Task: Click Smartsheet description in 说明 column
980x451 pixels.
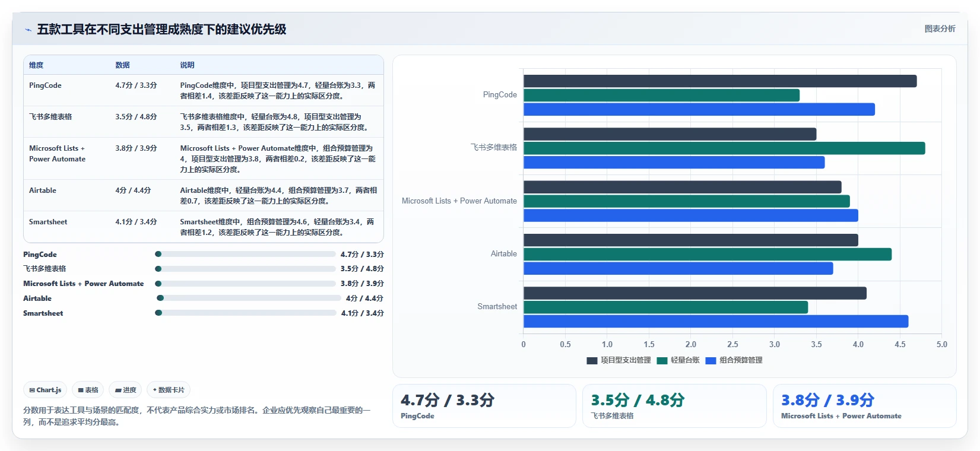Action: point(277,227)
